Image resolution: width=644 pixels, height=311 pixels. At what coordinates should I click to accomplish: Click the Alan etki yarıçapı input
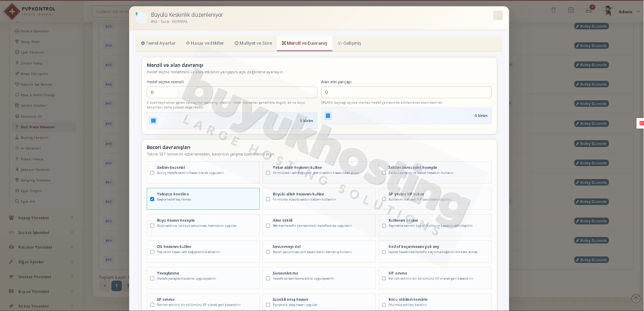click(x=406, y=92)
